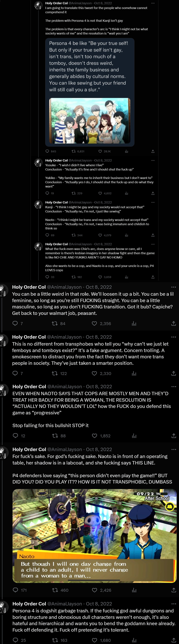Click @AnimalJayson handle on 'EVEN WHEN NAOTO' tweet

65,387
